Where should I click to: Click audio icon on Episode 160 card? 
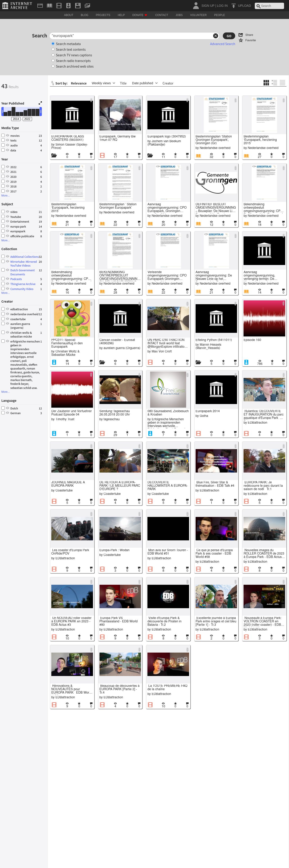tap(246, 362)
